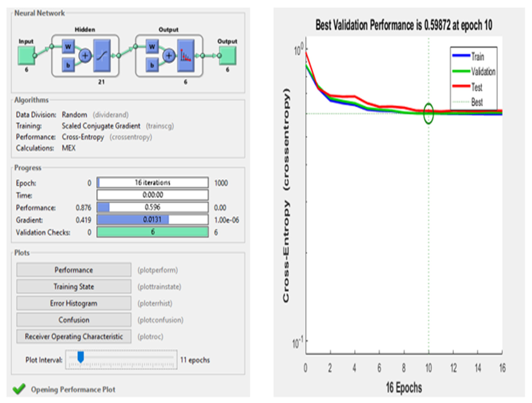Click the green Input block in network diagram
This screenshot has width=532, height=403.
[x=26, y=56]
